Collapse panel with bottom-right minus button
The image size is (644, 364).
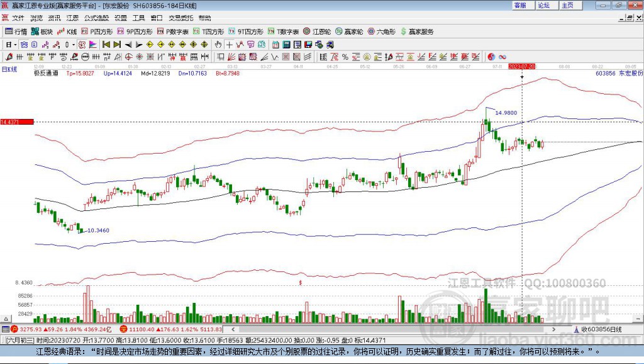click(x=638, y=319)
